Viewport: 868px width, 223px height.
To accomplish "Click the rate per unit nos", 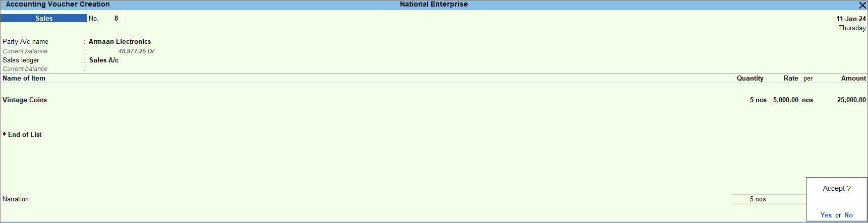I will [x=807, y=100].
